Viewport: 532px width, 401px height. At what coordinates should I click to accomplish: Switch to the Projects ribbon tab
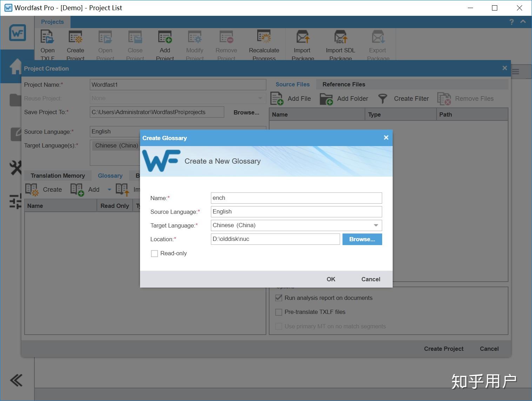pos(52,22)
